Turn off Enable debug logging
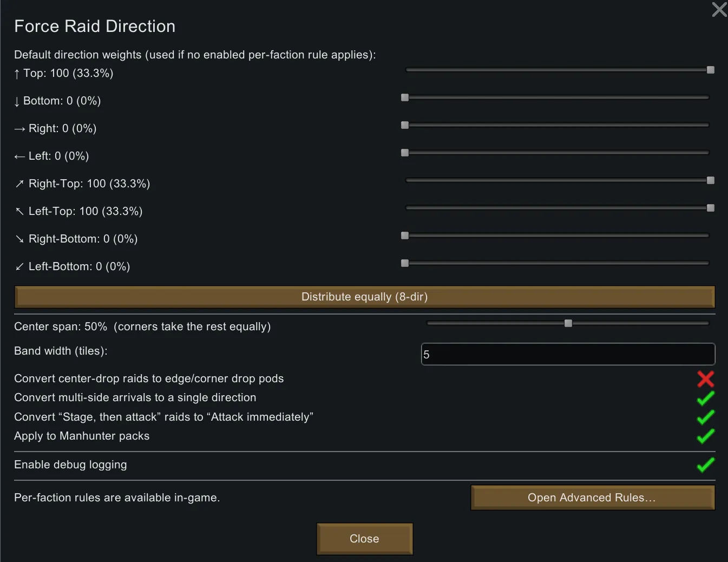The height and width of the screenshot is (562, 728). [x=705, y=465]
